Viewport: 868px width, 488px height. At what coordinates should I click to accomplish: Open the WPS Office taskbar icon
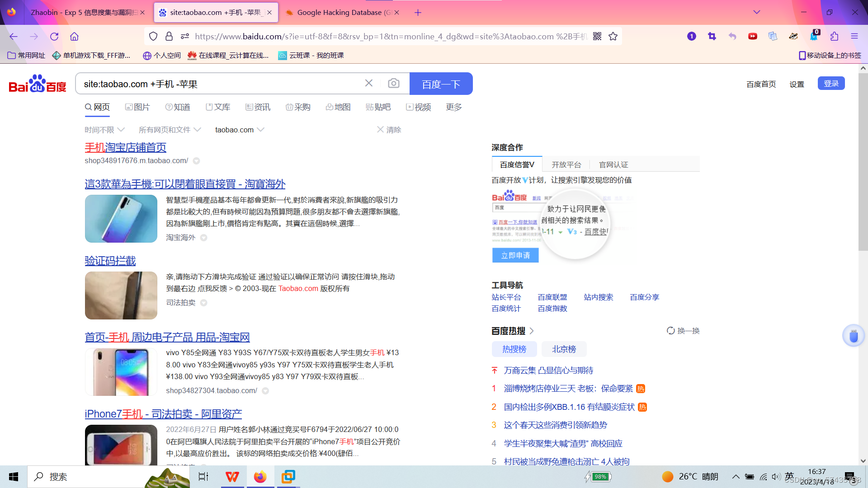tap(232, 477)
